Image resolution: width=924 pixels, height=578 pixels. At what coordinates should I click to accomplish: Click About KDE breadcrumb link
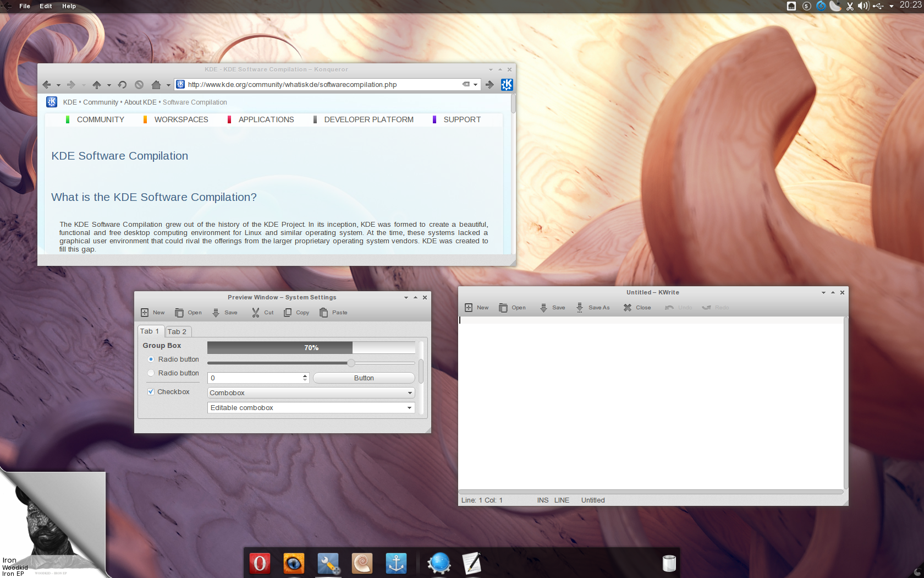(x=140, y=102)
